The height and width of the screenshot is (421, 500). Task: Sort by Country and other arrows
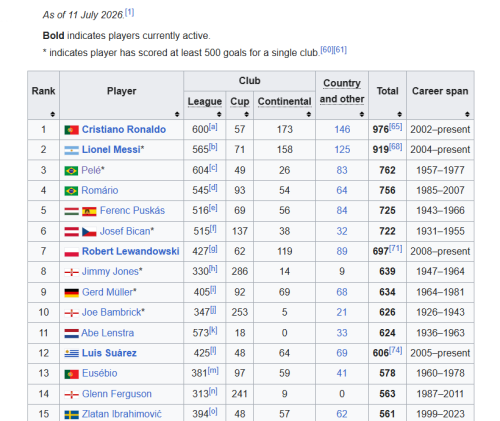tap(362, 114)
